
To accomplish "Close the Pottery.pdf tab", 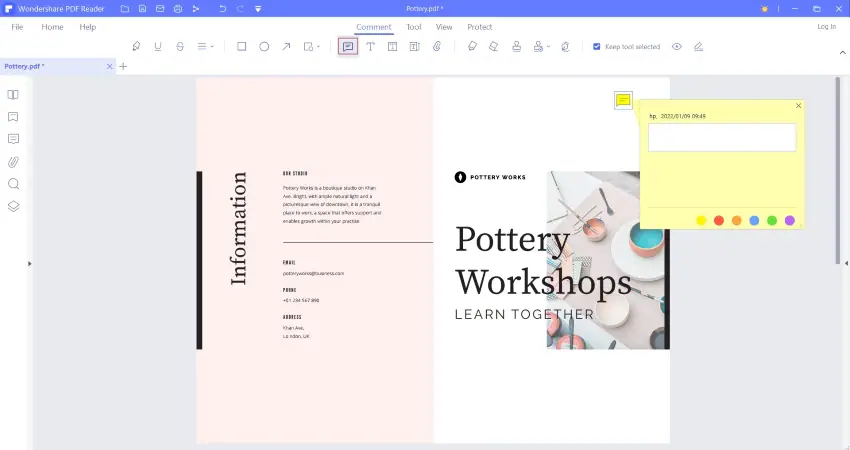I will point(110,66).
